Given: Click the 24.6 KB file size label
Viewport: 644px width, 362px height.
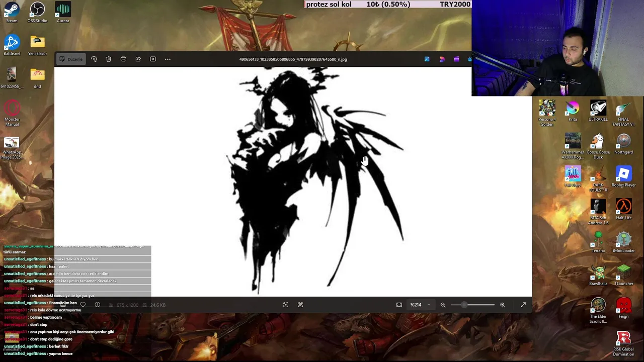Looking at the screenshot, I should 157,305.
